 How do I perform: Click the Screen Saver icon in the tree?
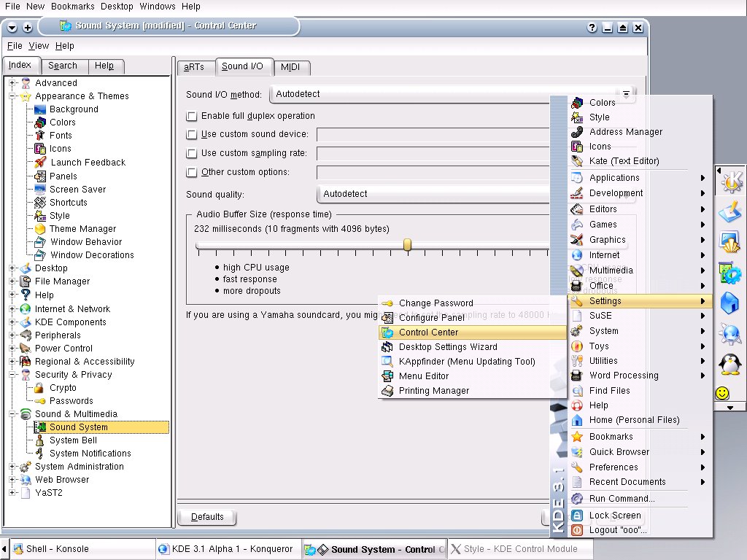tap(40, 189)
